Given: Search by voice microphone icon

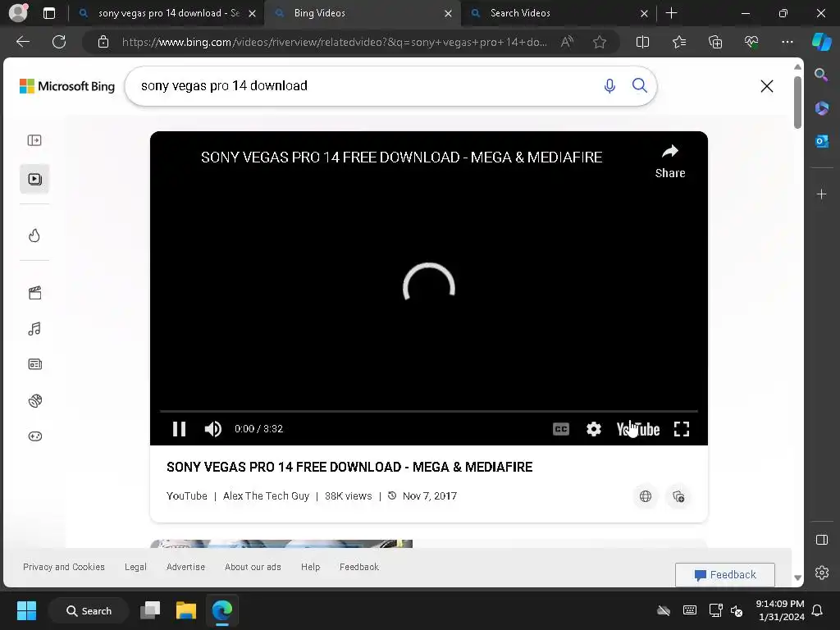Looking at the screenshot, I should (609, 85).
